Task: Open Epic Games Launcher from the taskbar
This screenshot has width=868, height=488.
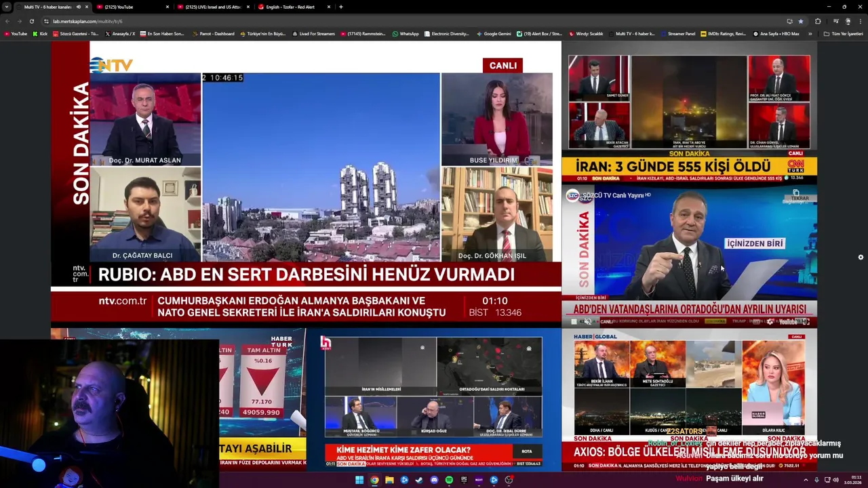Action: click(x=464, y=480)
